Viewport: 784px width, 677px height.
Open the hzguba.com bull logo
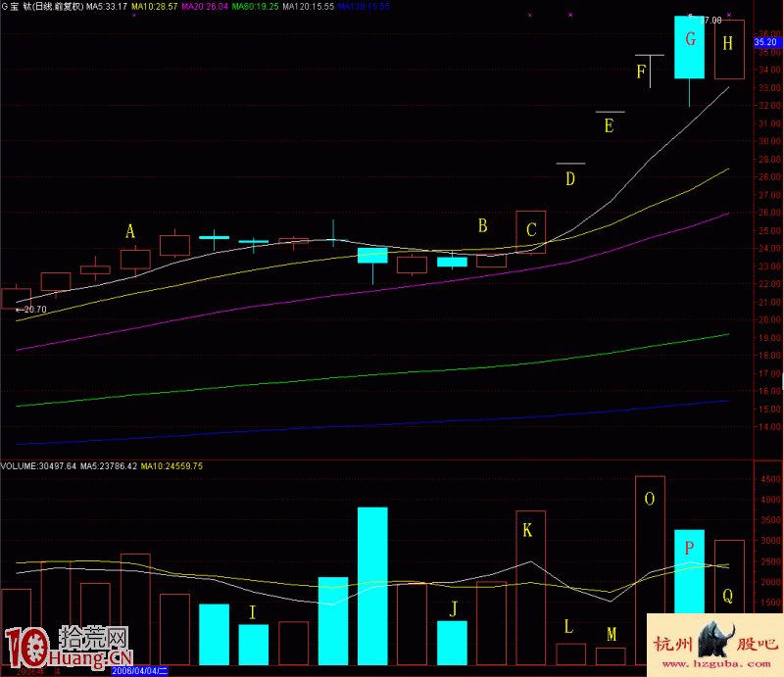(x=713, y=645)
